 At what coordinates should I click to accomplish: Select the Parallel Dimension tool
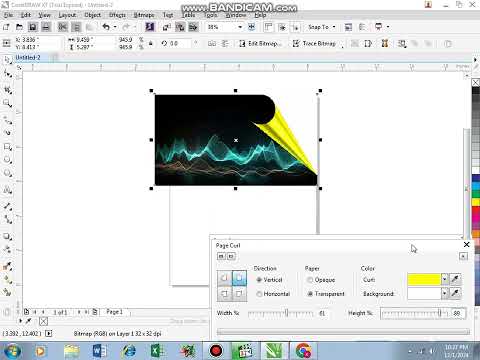coord(7,206)
